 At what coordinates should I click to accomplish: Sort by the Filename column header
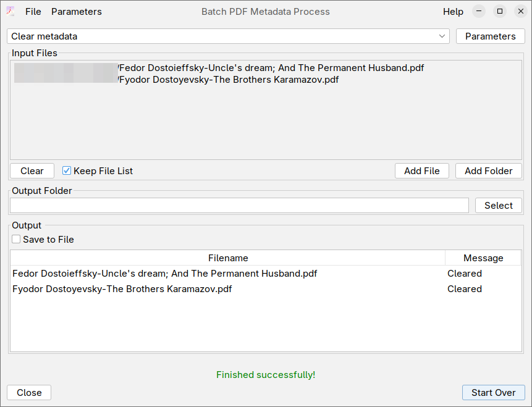tap(228, 258)
